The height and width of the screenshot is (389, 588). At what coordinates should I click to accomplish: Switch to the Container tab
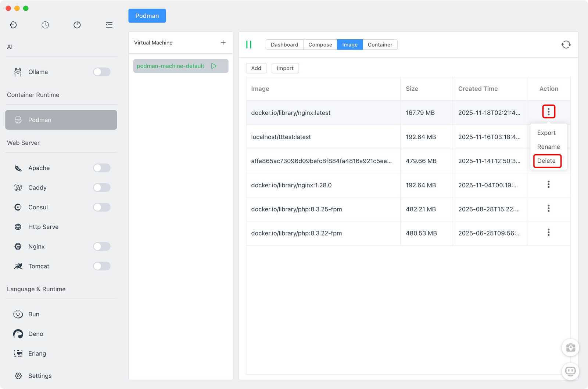[x=380, y=45]
